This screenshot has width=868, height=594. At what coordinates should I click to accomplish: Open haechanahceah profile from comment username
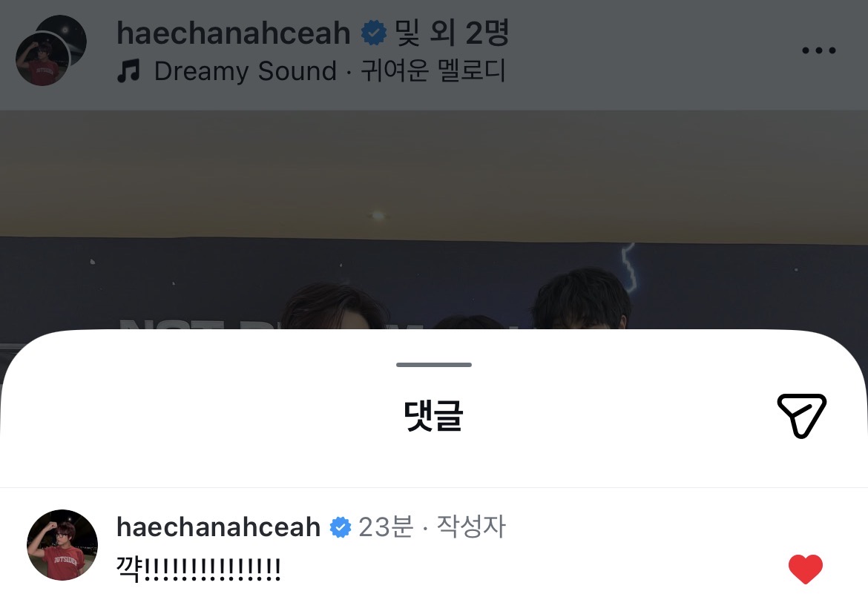(x=218, y=527)
